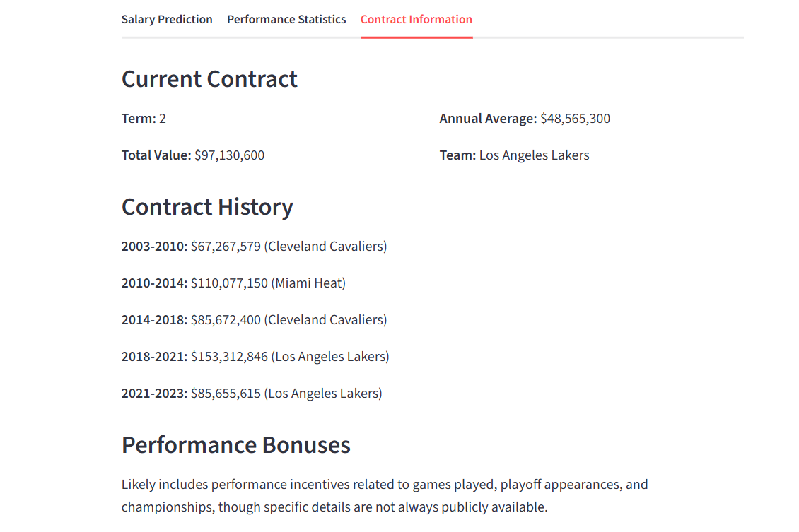Click the $48,565,300 annual average amount
The image size is (799, 532).
tap(575, 119)
